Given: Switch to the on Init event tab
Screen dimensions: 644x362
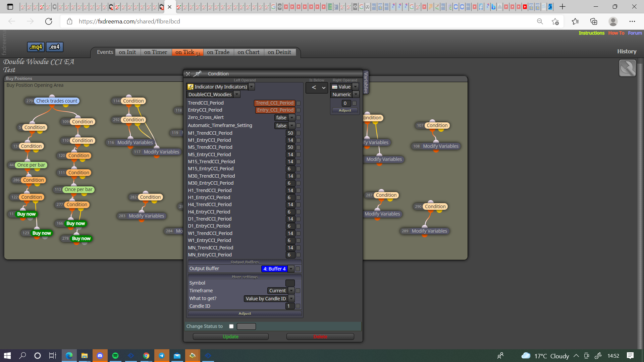Looking at the screenshot, I should (127, 52).
